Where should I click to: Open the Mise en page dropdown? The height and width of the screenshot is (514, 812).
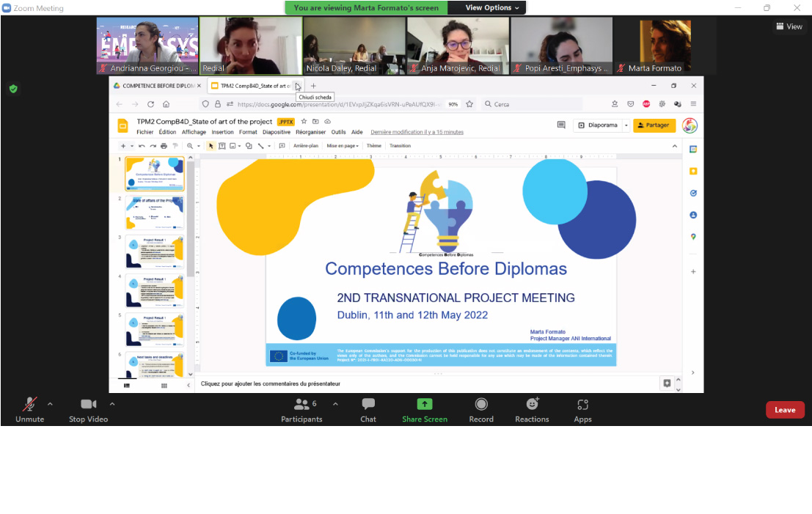343,146
